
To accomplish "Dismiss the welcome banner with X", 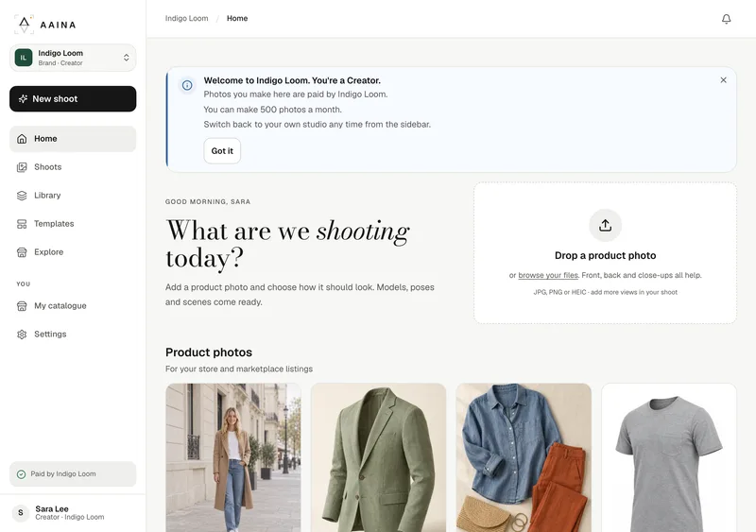I will point(723,80).
